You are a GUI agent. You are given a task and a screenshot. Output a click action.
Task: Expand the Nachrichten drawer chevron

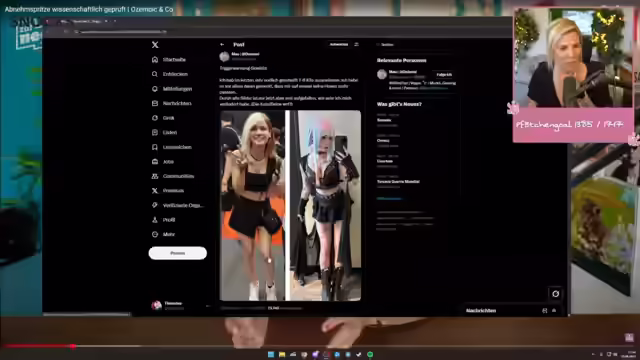click(x=554, y=311)
